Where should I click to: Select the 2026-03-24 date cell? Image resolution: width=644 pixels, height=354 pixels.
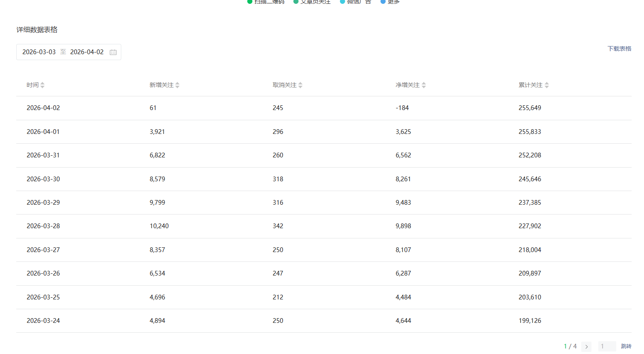click(x=43, y=321)
